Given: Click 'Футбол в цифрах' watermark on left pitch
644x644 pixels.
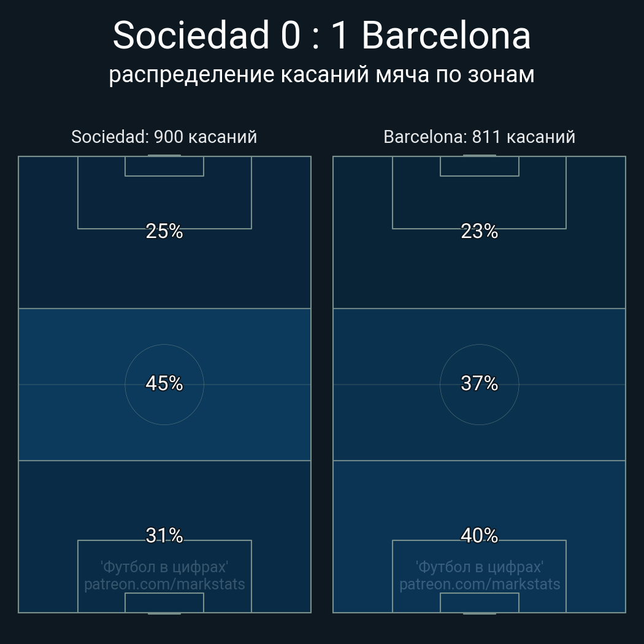Looking at the screenshot, I should coord(164,567).
